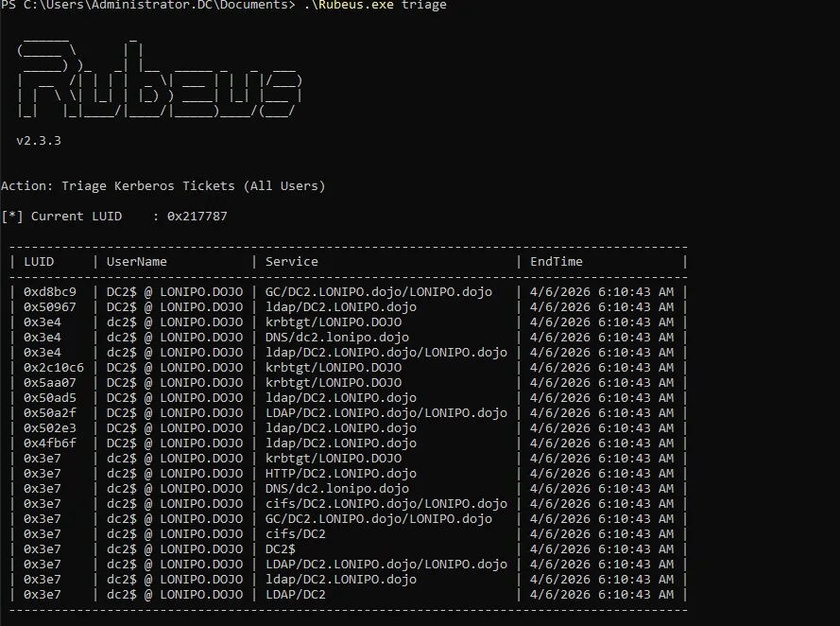Click the '.\Rubeus.exe triage' command text
Screen dimensions: 840x626
click(x=375, y=5)
